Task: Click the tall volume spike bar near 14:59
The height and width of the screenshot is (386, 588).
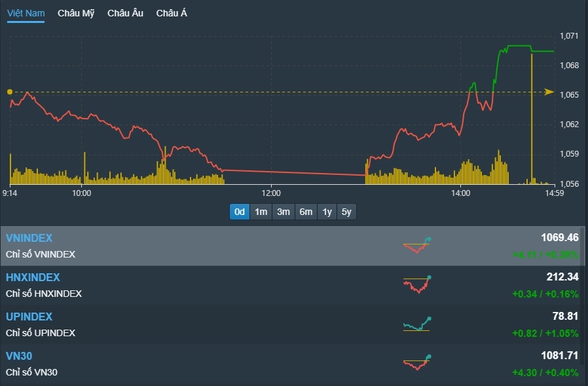Action: (531, 118)
